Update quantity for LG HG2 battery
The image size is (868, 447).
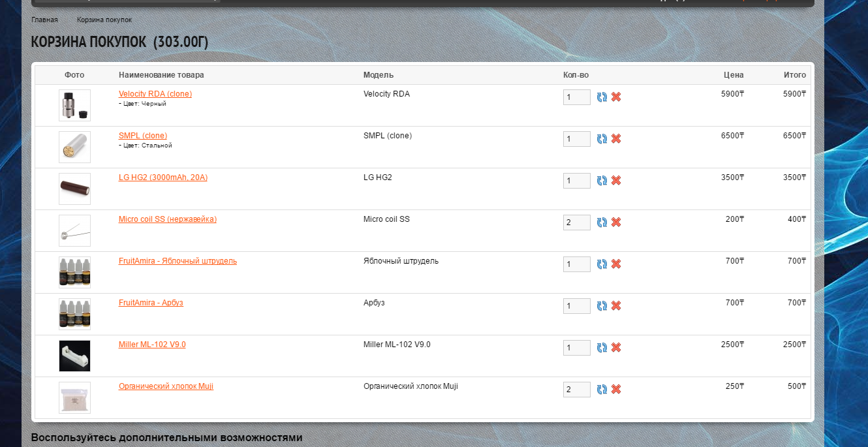point(602,180)
